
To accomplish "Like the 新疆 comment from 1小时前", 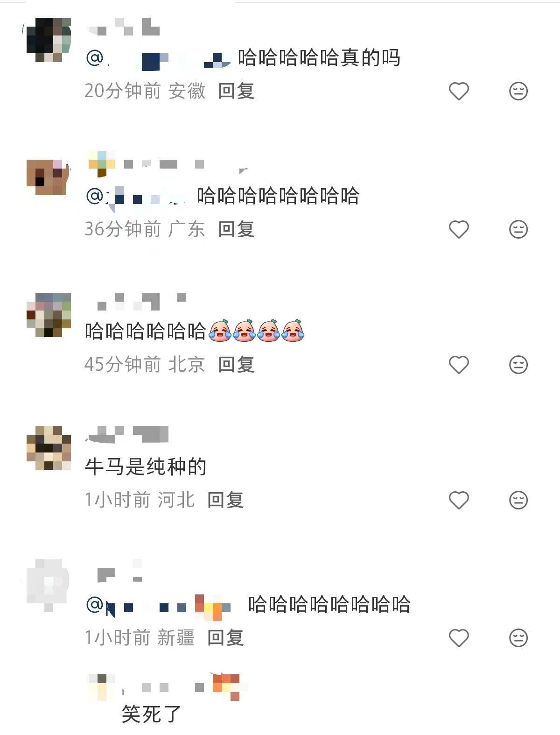I will (459, 638).
